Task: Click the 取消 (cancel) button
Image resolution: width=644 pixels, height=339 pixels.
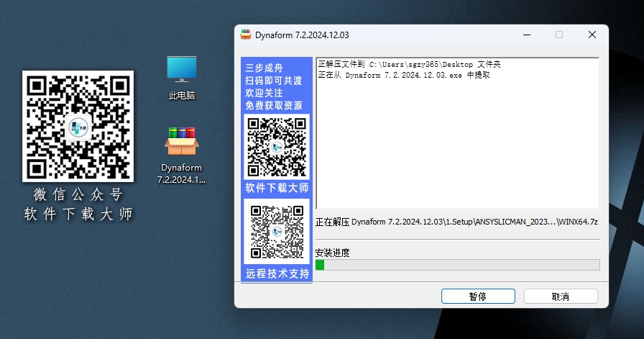Action: pyautogui.click(x=561, y=297)
